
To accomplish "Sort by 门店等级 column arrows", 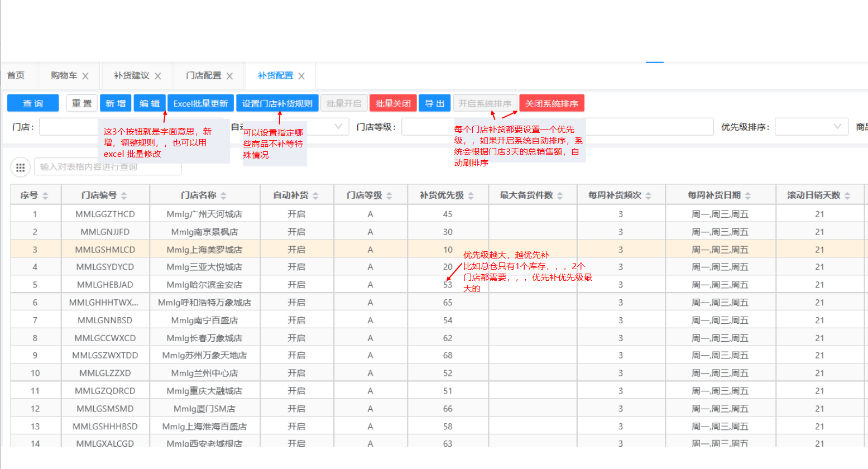I will pyautogui.click(x=389, y=195).
